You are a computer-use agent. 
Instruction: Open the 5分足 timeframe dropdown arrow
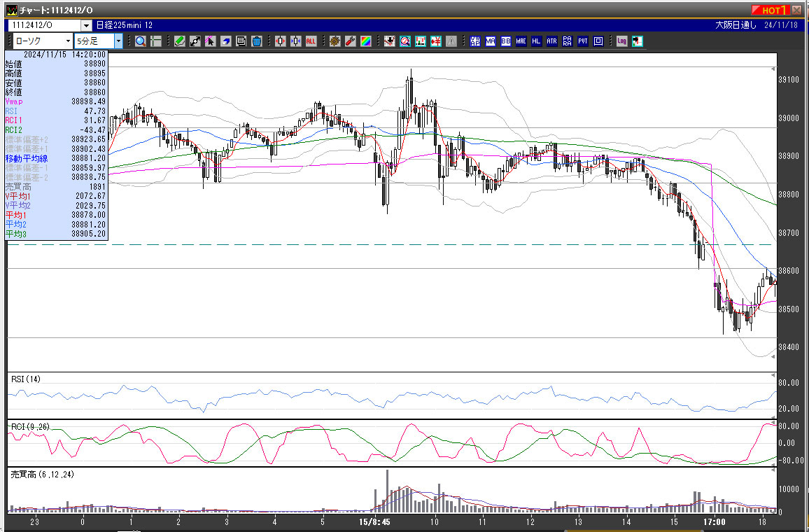pos(118,41)
